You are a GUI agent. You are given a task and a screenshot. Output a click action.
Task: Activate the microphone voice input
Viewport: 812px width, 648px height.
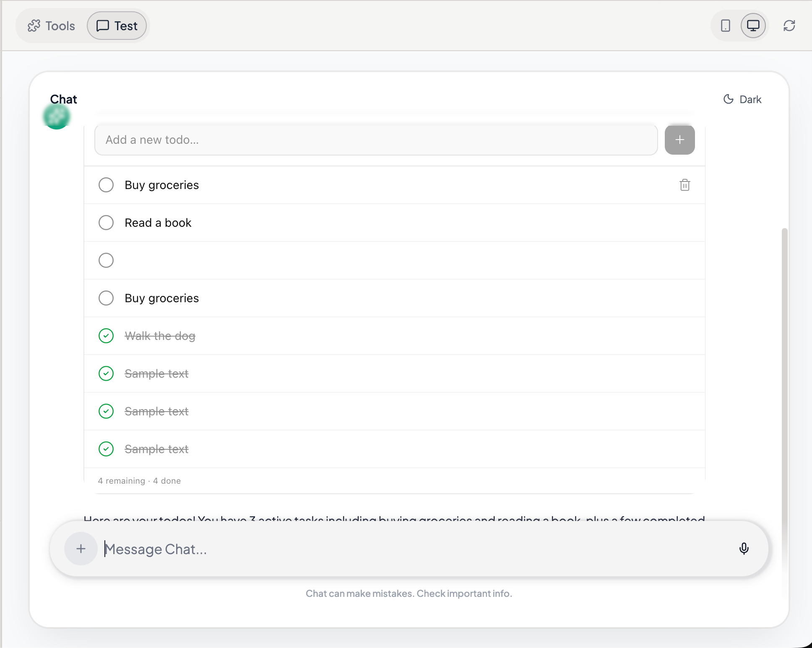(x=744, y=549)
